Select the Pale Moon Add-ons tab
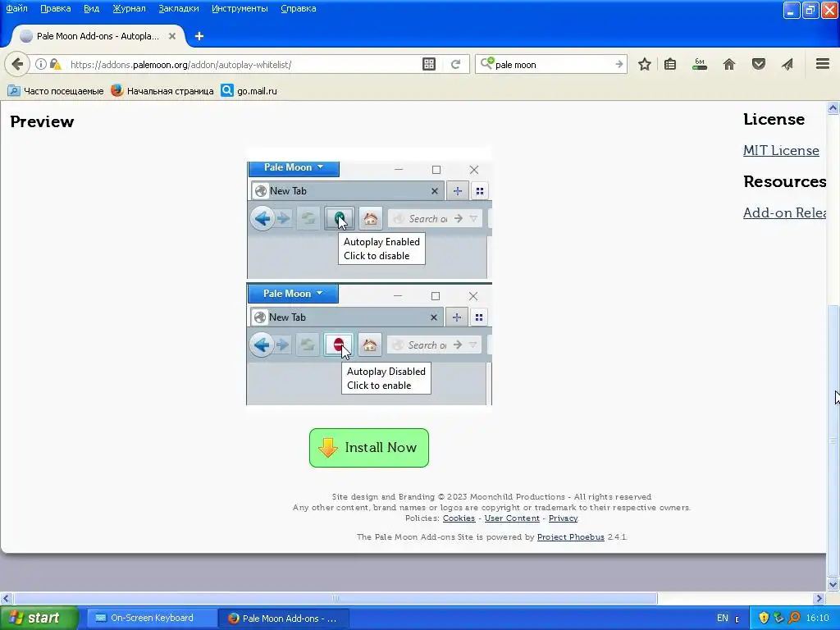 point(97,36)
